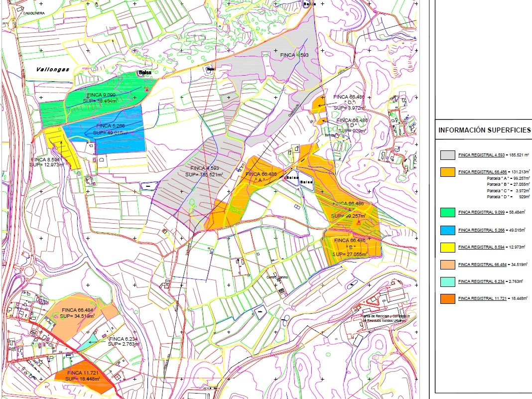Choose the peach legend swatch for Finca 66.484
Viewport: 532px width, 399px height.
[x=447, y=265]
